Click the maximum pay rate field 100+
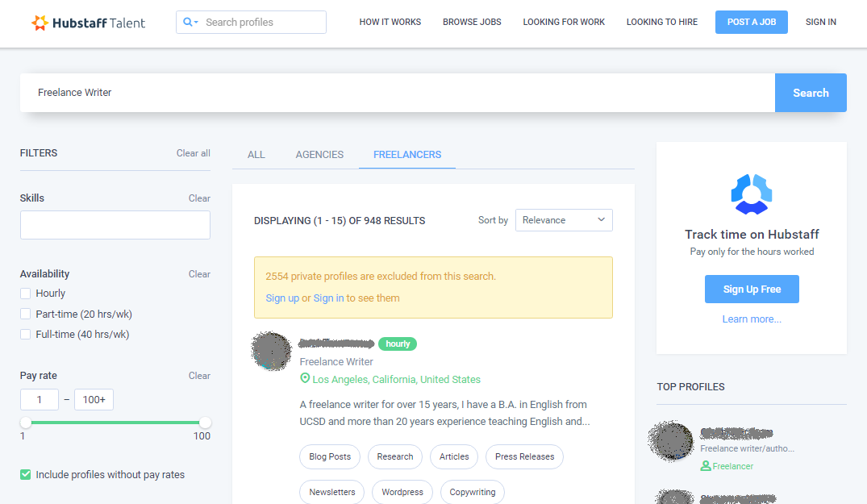867x504 pixels. [x=94, y=399]
